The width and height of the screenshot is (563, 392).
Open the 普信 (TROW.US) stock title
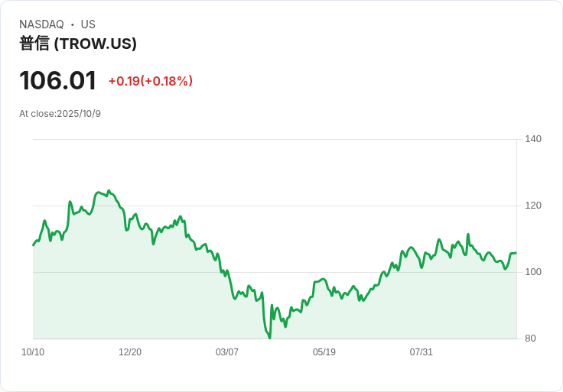78,44
